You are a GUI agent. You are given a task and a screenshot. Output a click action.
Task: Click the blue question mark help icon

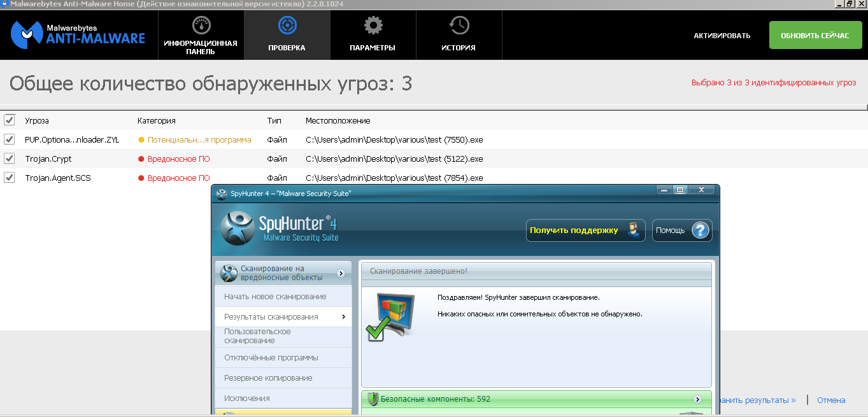[700, 230]
